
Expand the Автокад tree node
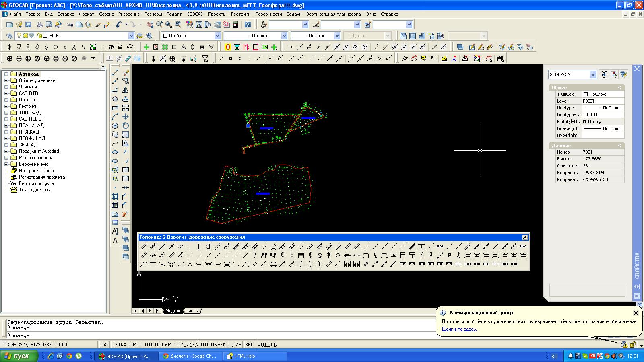[x=6, y=74]
